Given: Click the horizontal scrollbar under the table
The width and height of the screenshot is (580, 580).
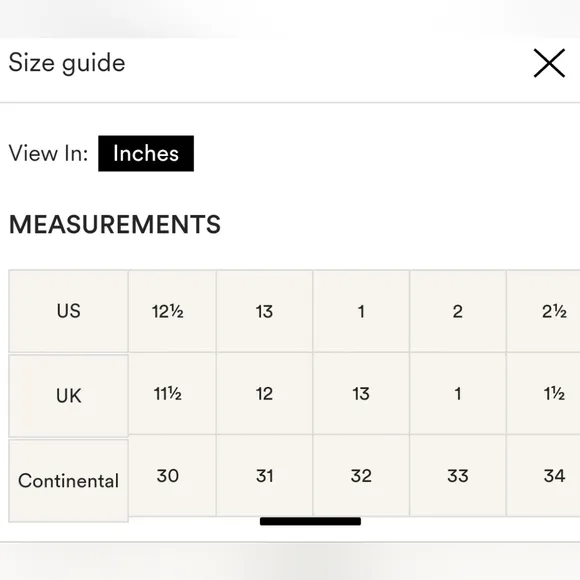Looking at the screenshot, I should pos(310,521).
